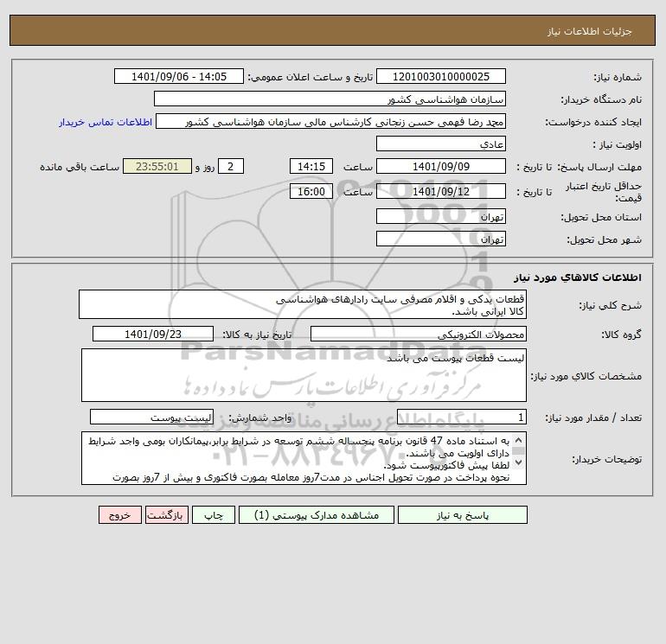
Task: Click the buyer notes scrollbar down arrow
Action: 518,462
